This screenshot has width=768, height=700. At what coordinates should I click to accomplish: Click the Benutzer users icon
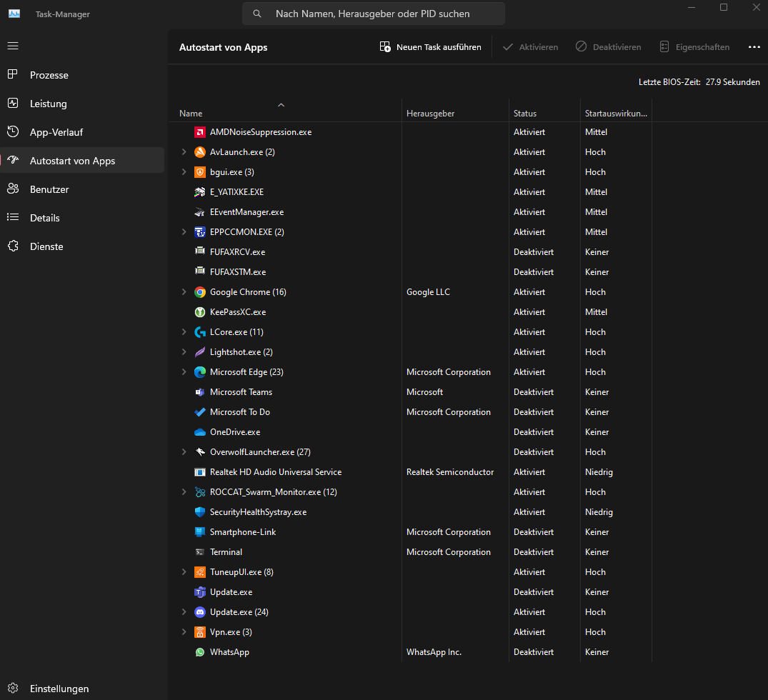pyautogui.click(x=14, y=189)
